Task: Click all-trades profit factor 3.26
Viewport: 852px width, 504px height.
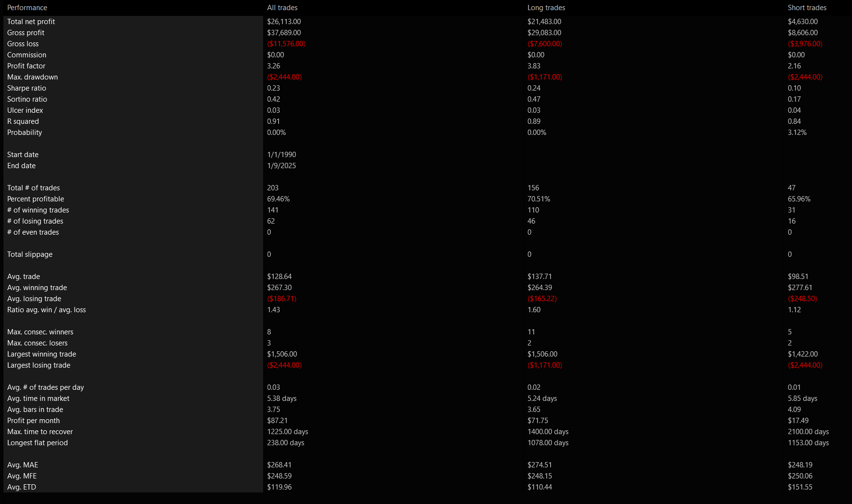Action: [273, 66]
